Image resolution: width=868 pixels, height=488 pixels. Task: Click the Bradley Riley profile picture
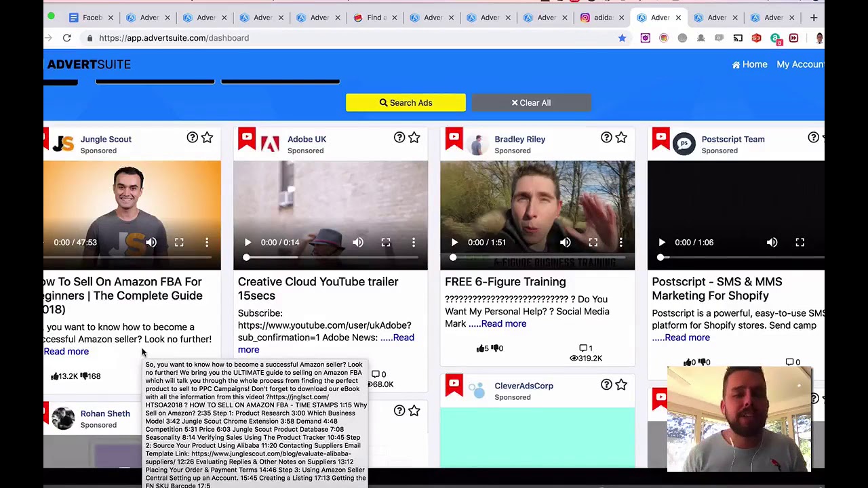[477, 144]
